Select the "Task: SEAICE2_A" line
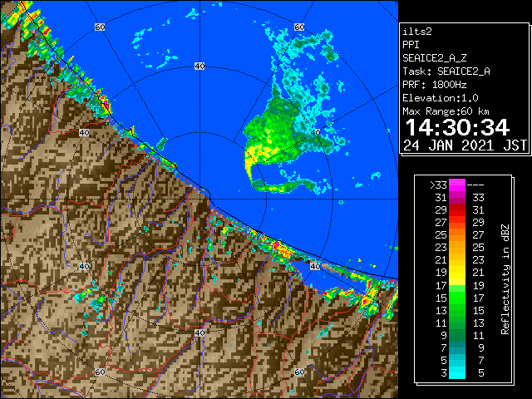532x399 pixels. [446, 71]
